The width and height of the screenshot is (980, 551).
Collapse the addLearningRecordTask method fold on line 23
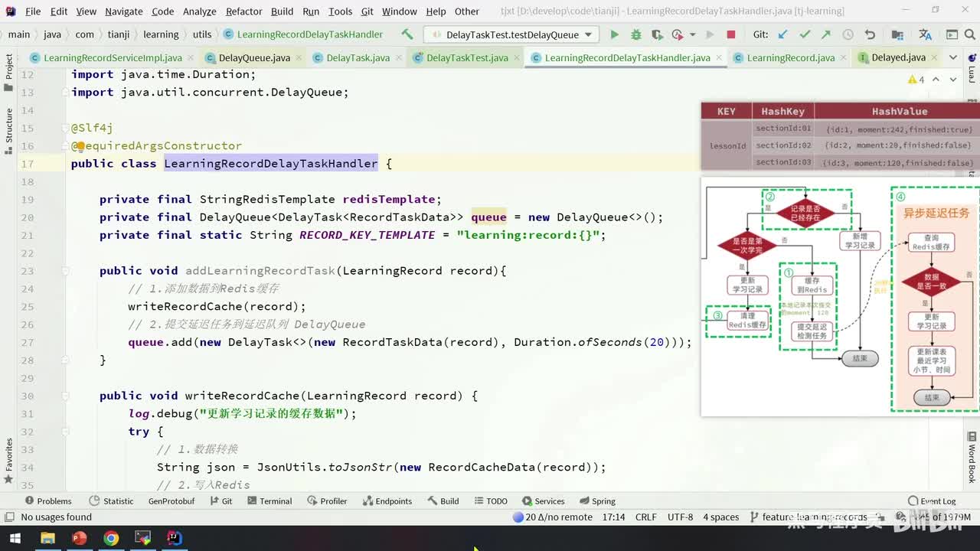(64, 271)
